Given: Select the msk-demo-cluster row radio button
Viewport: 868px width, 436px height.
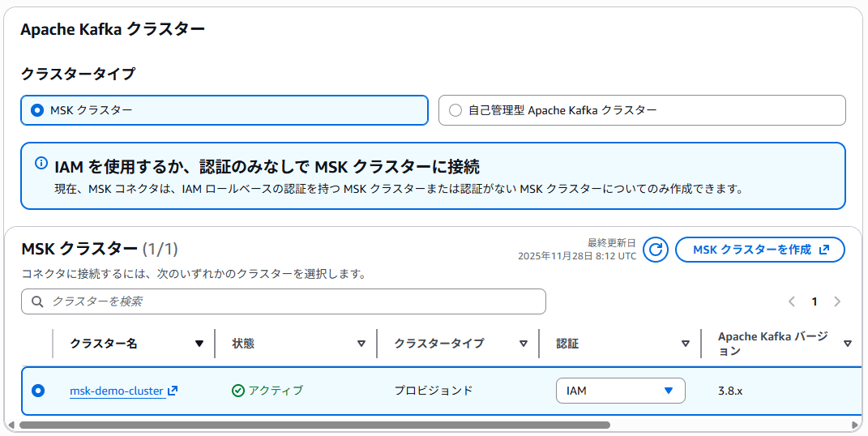Looking at the screenshot, I should [x=37, y=391].
